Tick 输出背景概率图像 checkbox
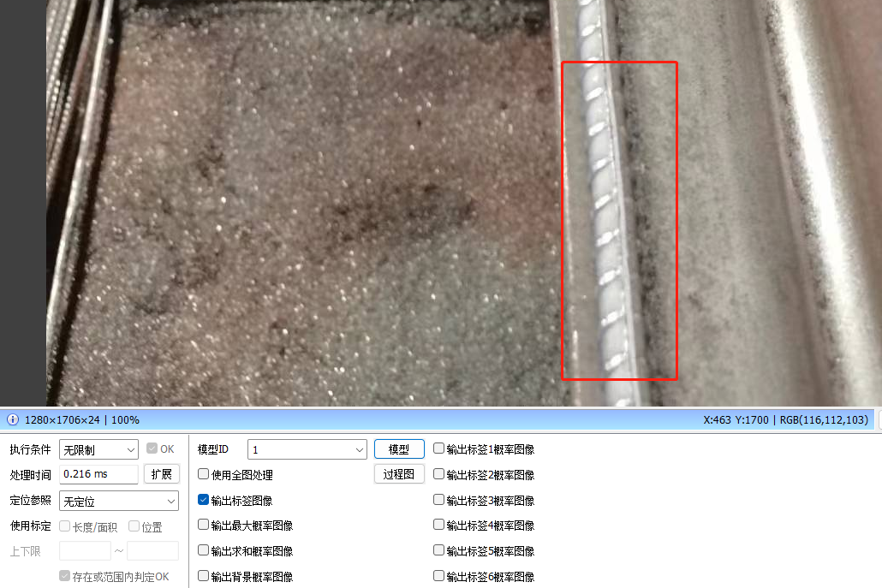This screenshot has height=588, width=882. [204, 576]
